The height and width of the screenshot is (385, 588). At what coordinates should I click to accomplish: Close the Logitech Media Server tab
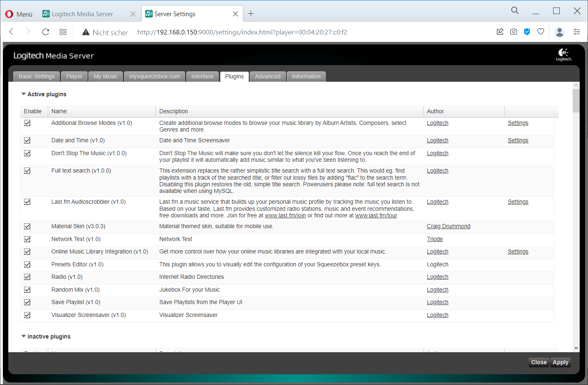click(x=133, y=14)
